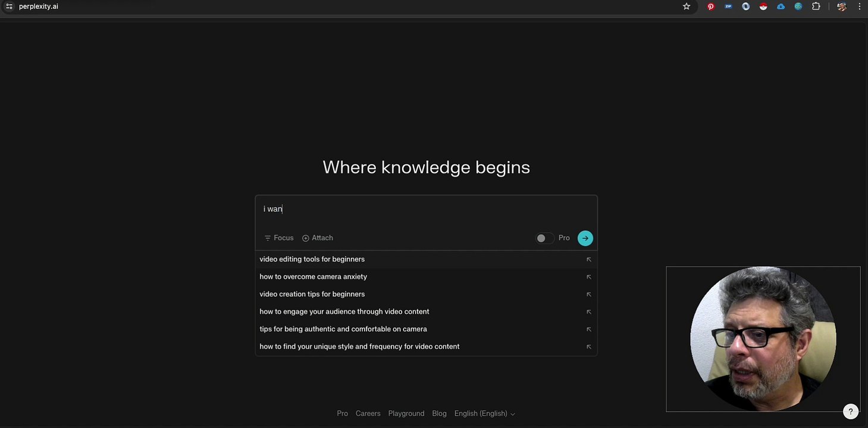Screen dimensions: 868x428
Task: Expand the English (English) language selector
Action: coord(484,414)
